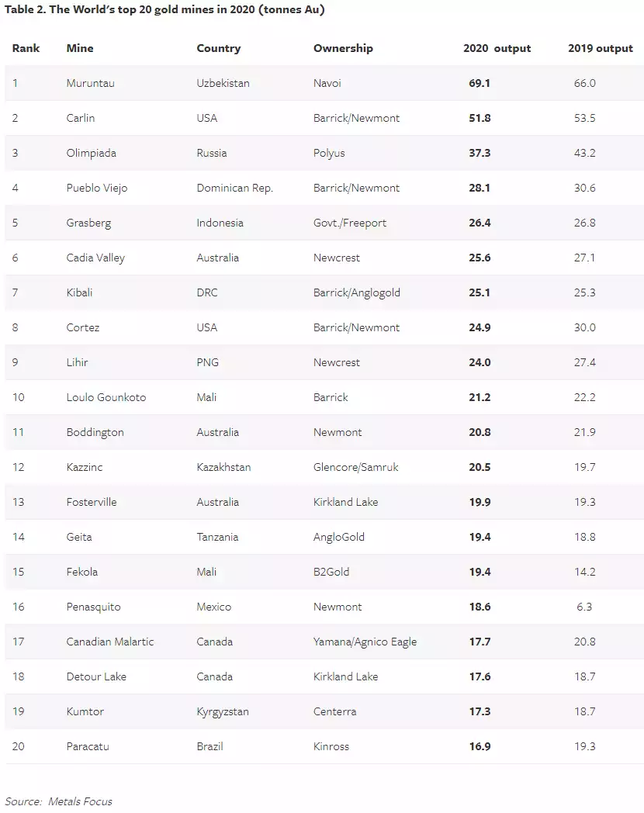
Task: Click the Ownership column header
Action: 343,48
